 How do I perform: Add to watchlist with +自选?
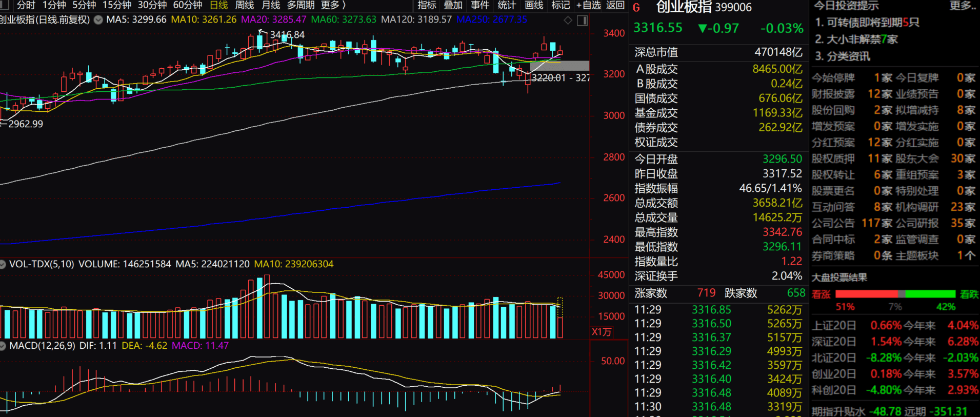588,5
